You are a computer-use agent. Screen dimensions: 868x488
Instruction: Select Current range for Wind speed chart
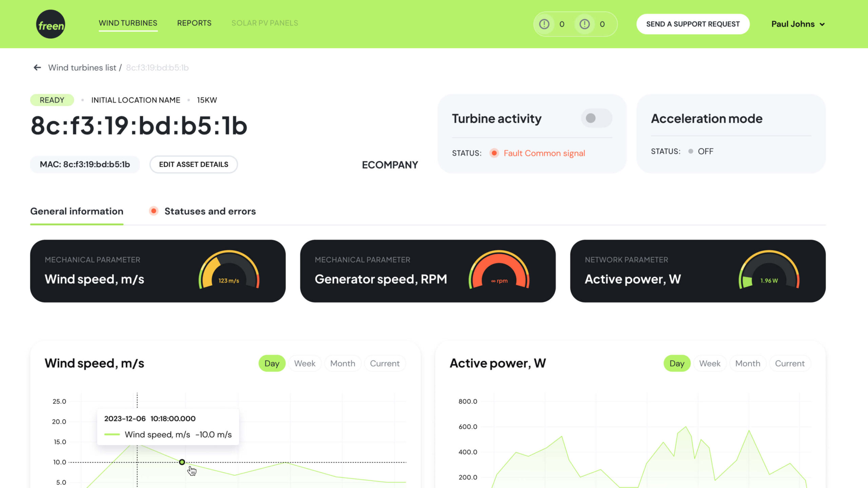(x=384, y=363)
